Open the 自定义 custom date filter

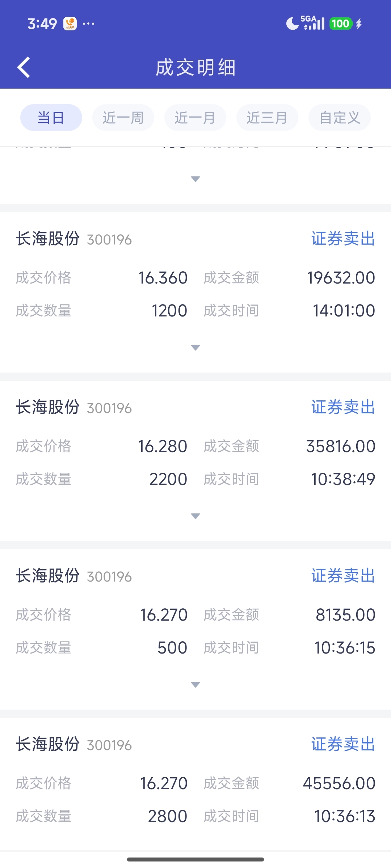click(x=339, y=118)
